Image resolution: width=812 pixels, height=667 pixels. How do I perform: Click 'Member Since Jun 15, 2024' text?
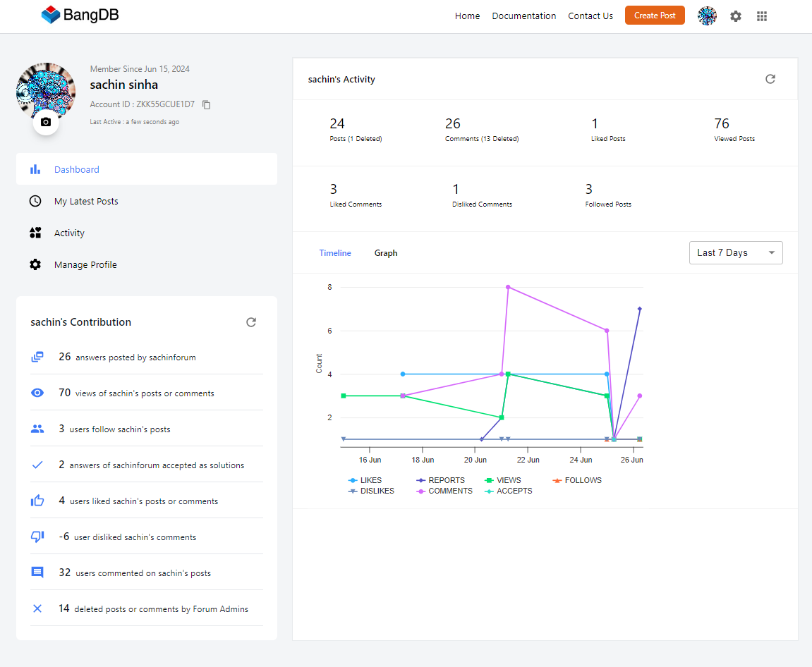click(140, 69)
